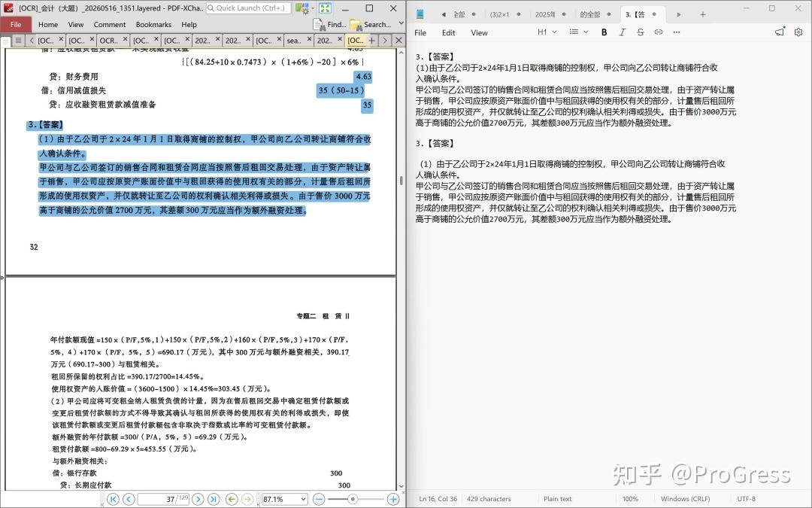Switch to the sea.. document tab
Screen dimensions: 812x508
point(294,40)
